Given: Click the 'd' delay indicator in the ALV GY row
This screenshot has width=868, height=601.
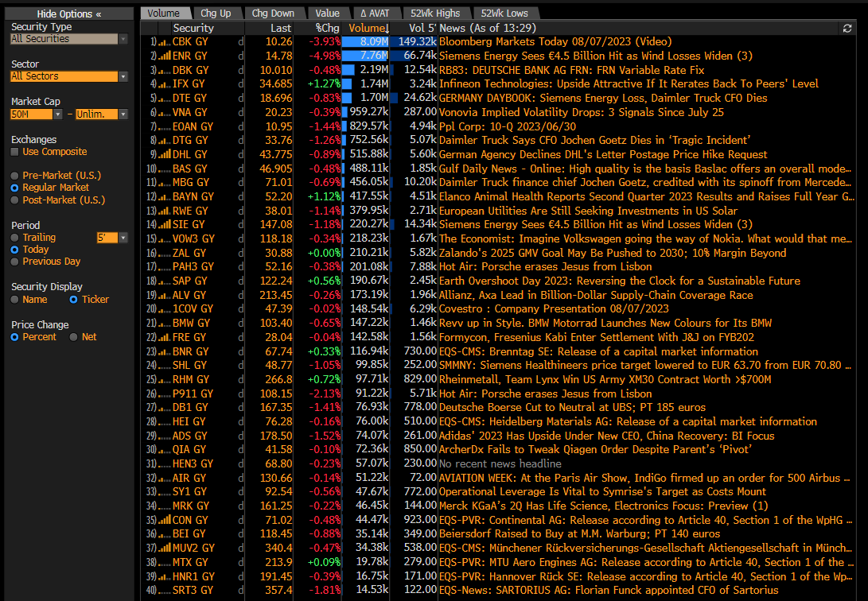Looking at the screenshot, I should point(241,295).
